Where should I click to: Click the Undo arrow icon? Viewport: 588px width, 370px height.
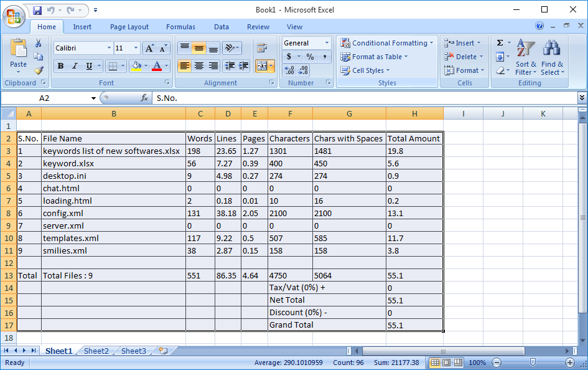(x=52, y=10)
